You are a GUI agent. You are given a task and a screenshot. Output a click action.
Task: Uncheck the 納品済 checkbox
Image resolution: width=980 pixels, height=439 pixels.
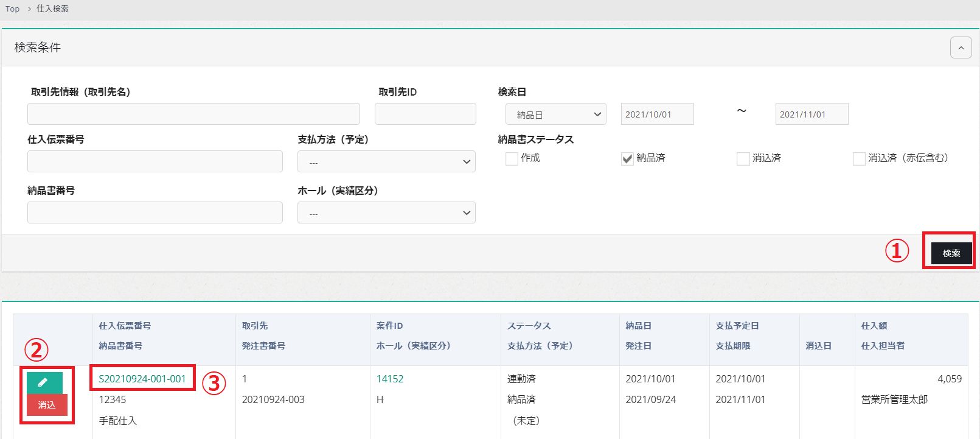[x=627, y=159]
